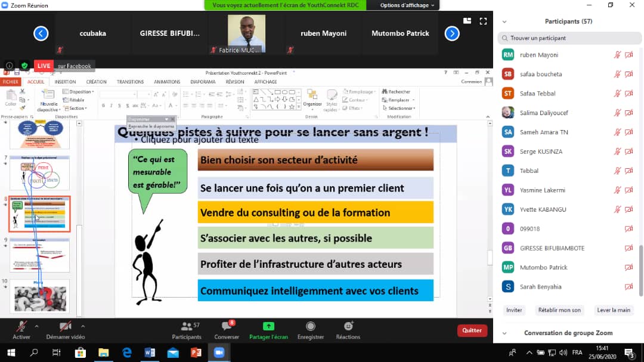Click Partager l'écran share button

tap(268, 330)
